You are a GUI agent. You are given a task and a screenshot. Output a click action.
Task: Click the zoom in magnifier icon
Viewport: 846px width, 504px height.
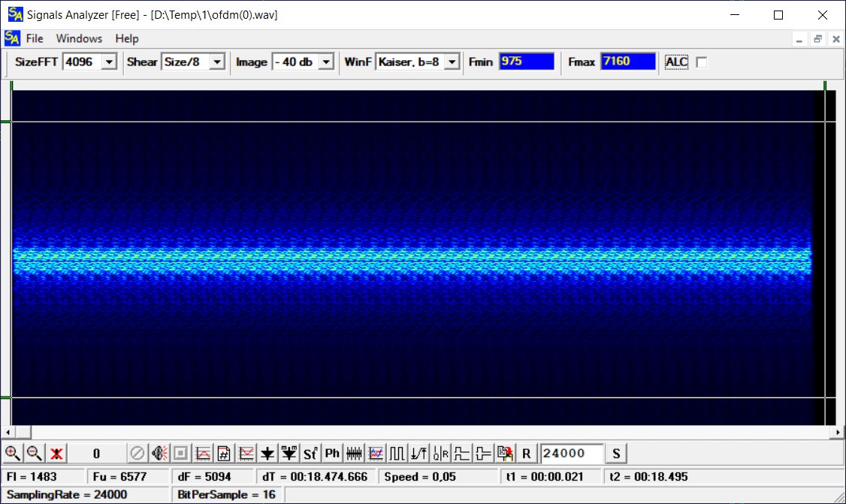click(x=13, y=453)
